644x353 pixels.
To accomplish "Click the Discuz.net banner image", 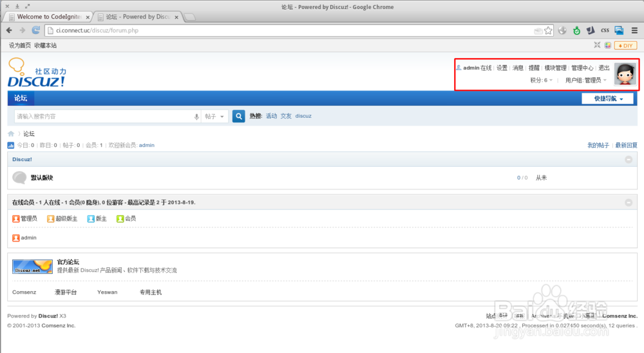I will [32, 266].
